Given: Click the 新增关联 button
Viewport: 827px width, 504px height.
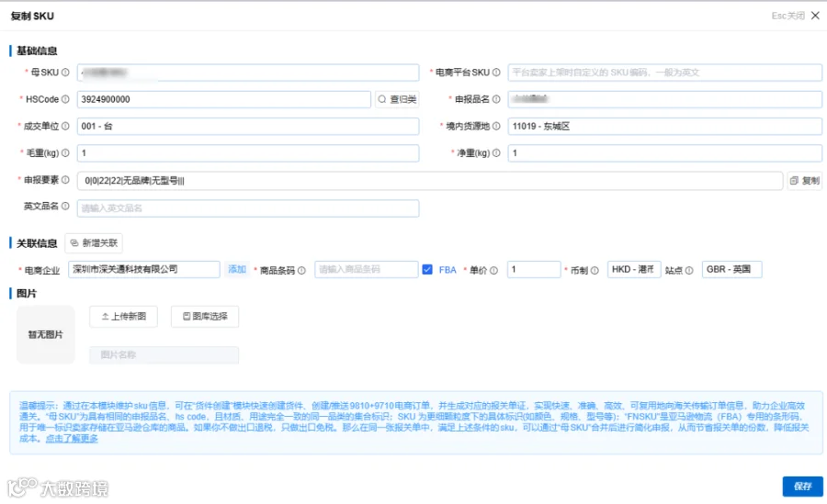Looking at the screenshot, I should point(94,243).
